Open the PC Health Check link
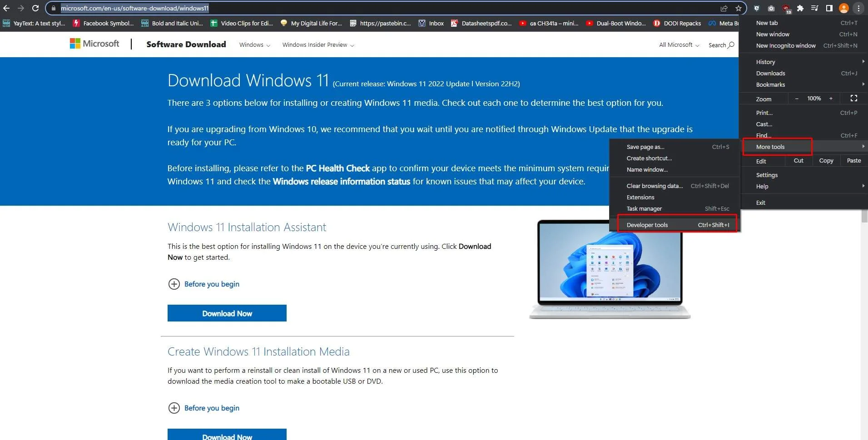 (338, 168)
